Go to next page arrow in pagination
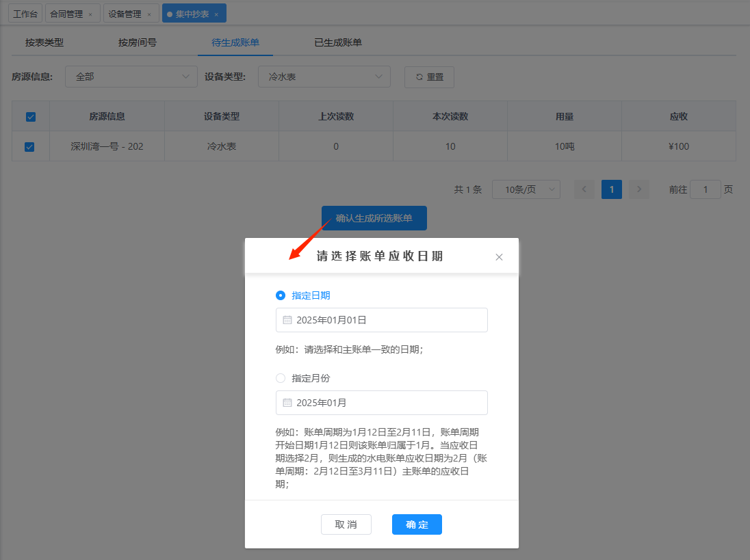750x560 pixels. coord(639,189)
